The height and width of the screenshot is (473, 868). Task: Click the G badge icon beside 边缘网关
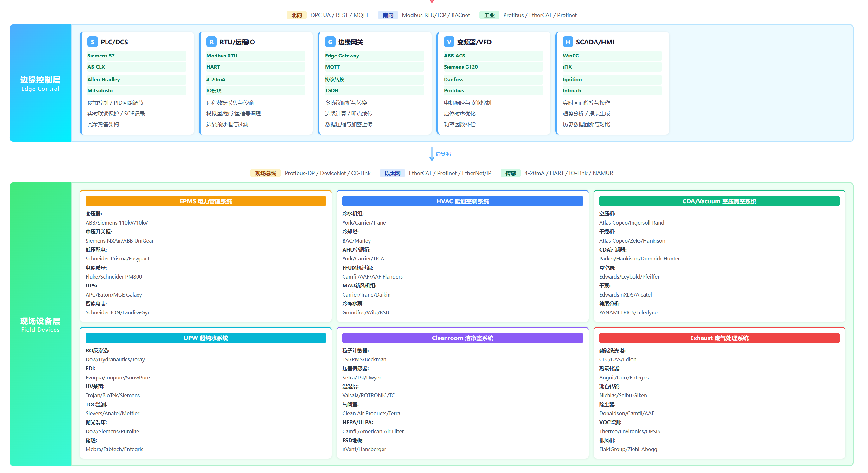coord(330,42)
